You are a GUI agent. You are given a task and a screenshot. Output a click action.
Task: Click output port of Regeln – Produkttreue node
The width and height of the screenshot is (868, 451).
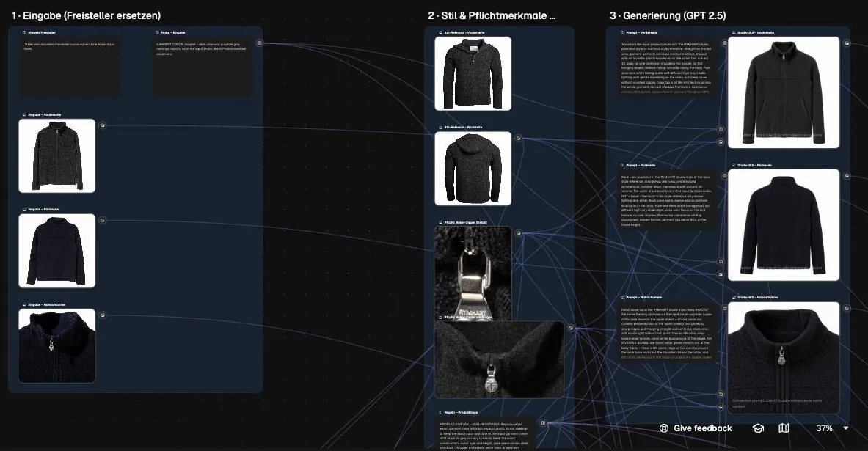[543, 423]
